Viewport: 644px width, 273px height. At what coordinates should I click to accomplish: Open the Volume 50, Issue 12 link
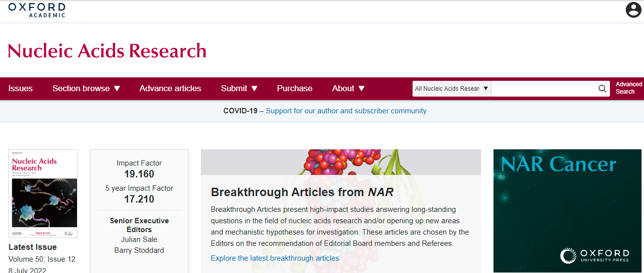pos(42,259)
